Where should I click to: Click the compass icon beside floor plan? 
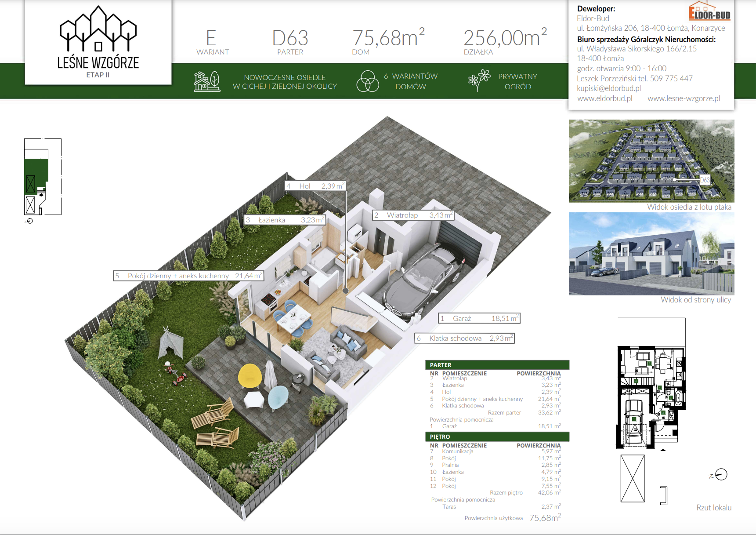click(720, 475)
